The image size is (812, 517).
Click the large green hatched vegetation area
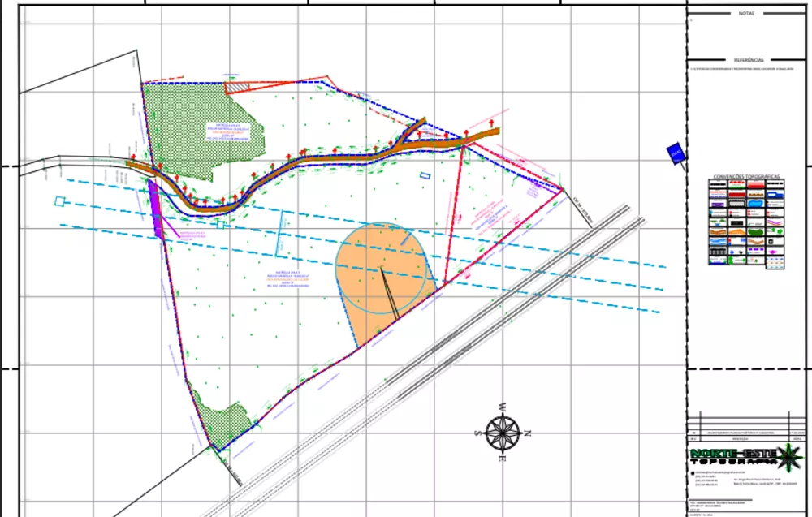point(201,129)
